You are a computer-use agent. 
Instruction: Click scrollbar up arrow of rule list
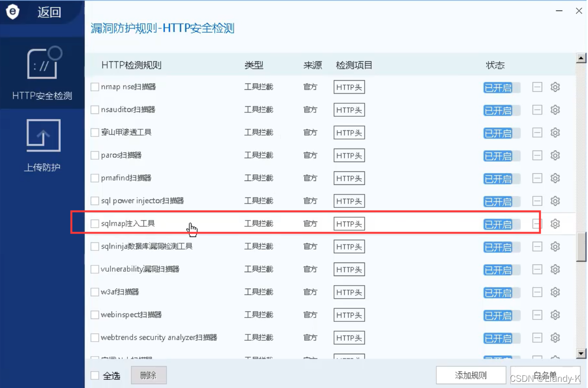pos(581,59)
